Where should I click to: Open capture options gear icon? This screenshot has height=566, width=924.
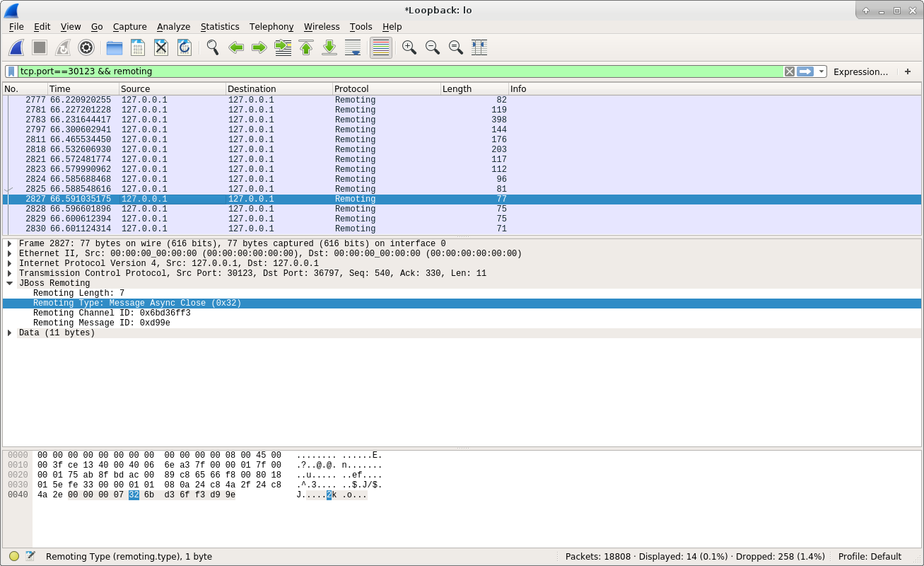86,47
